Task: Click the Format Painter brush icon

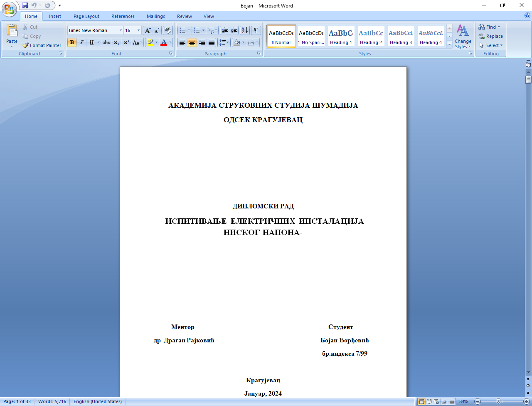Action: [x=26, y=45]
